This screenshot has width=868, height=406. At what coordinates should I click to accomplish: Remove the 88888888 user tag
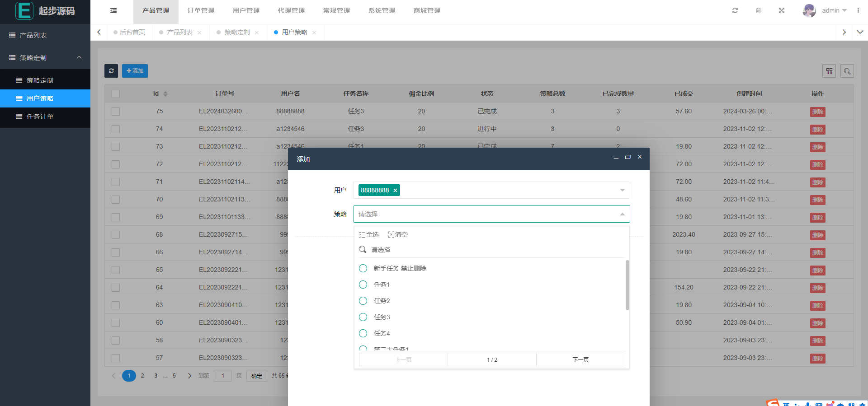pos(395,191)
